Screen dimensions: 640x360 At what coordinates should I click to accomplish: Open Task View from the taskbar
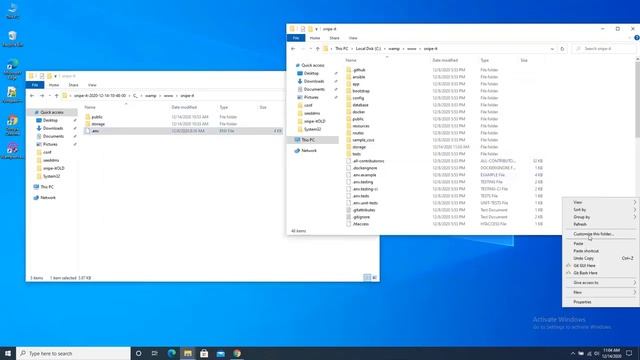click(x=155, y=353)
